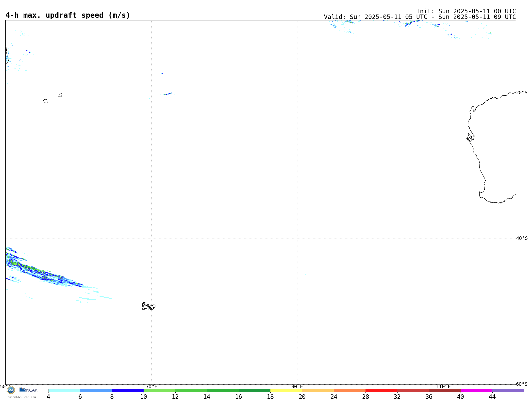
Task: Select the bright red 28-32 color swatch
Action: coord(381,391)
